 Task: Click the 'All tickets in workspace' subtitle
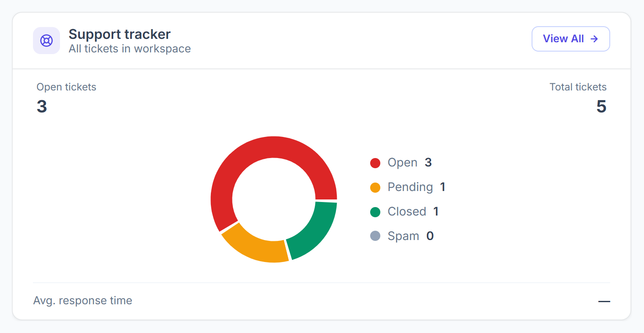130,49
